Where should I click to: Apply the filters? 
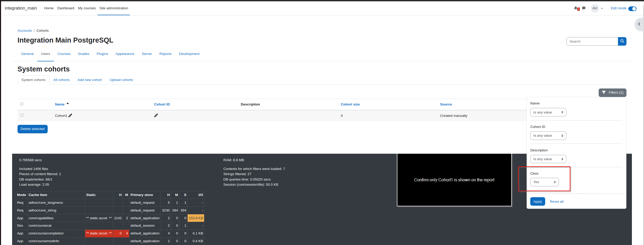538,202
